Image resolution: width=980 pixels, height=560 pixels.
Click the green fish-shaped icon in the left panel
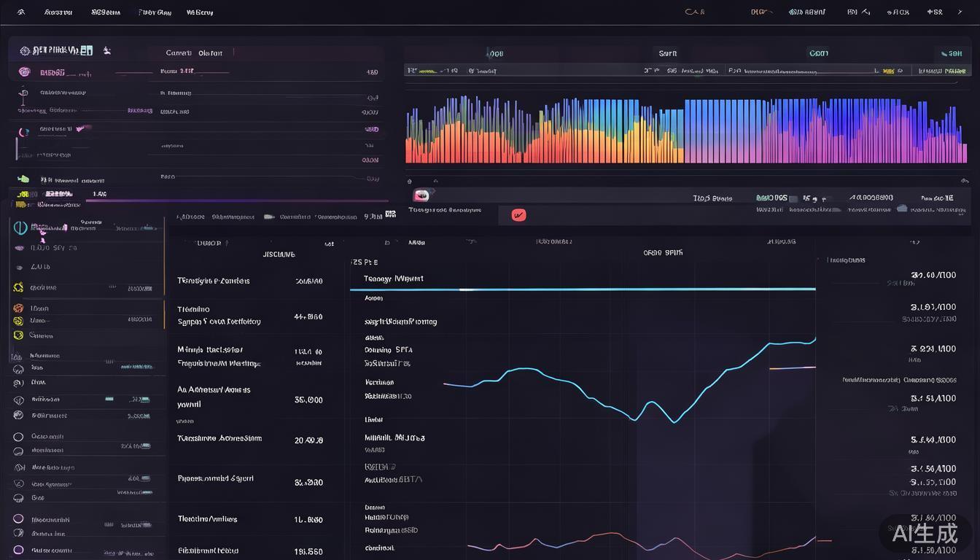(x=23, y=179)
